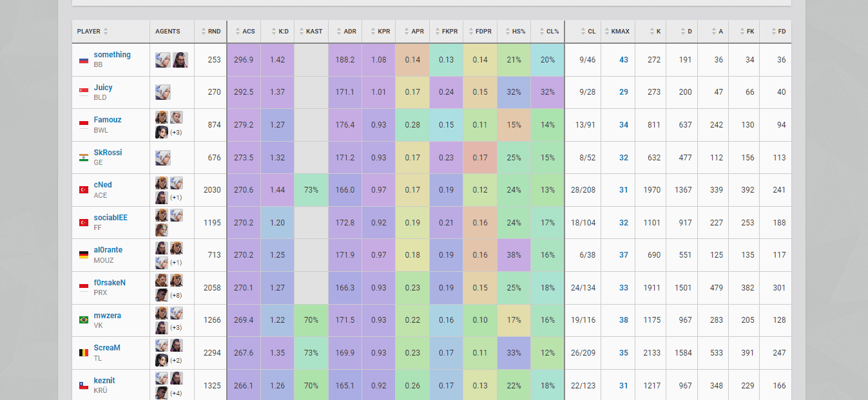Click cNed's green 73% KAST cell

pos(311,190)
